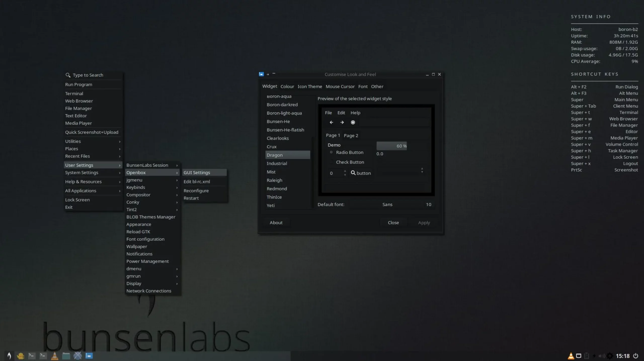
Task: Open the file manager folder icon
Action: (66, 355)
